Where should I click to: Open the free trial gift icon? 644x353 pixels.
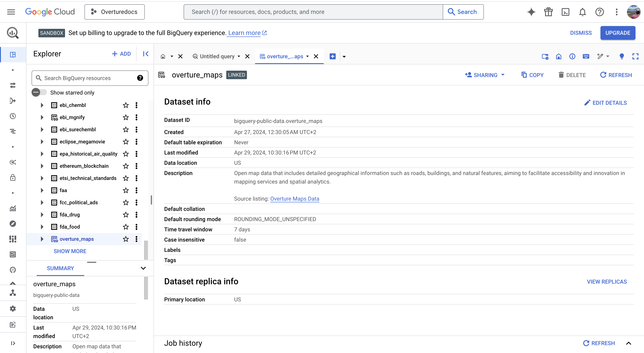pyautogui.click(x=548, y=12)
